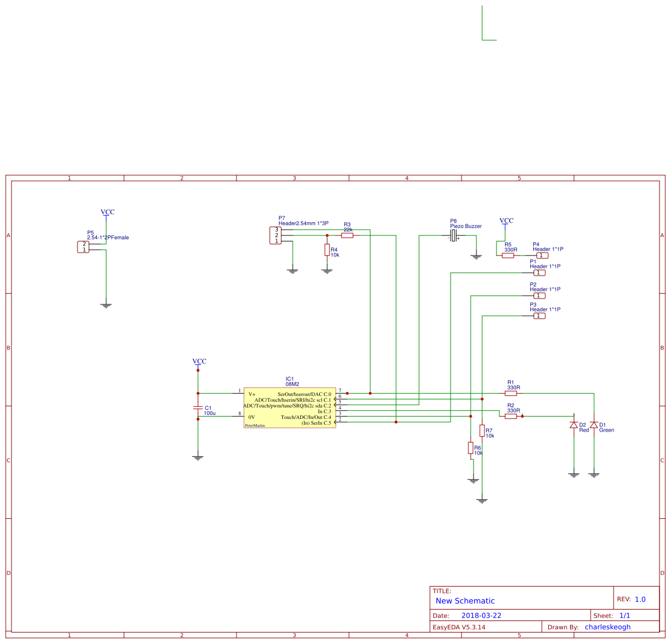
Task: Select resistor R6 10k symbol
Action: pos(471,448)
